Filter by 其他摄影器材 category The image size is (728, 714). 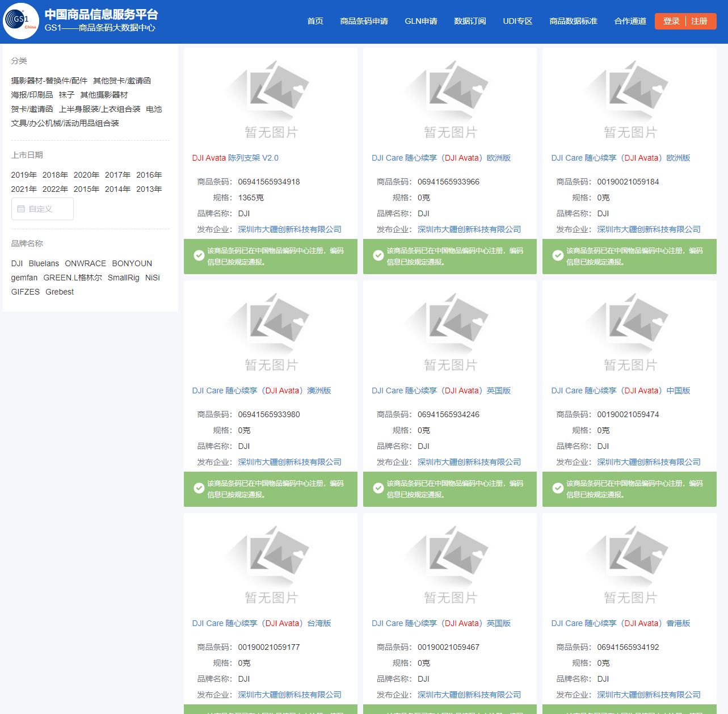click(x=104, y=95)
